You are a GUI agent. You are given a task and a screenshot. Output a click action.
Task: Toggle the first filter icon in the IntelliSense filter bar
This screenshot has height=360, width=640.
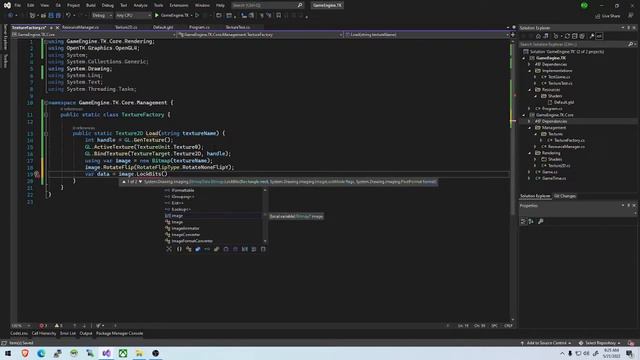[169, 249]
